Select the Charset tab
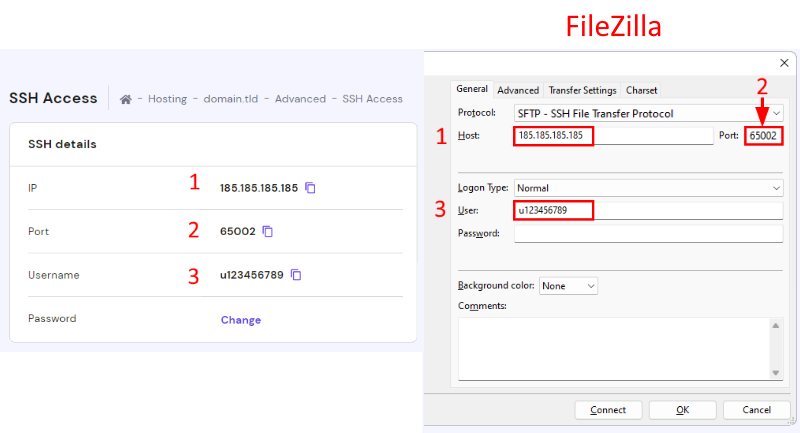 coord(641,90)
